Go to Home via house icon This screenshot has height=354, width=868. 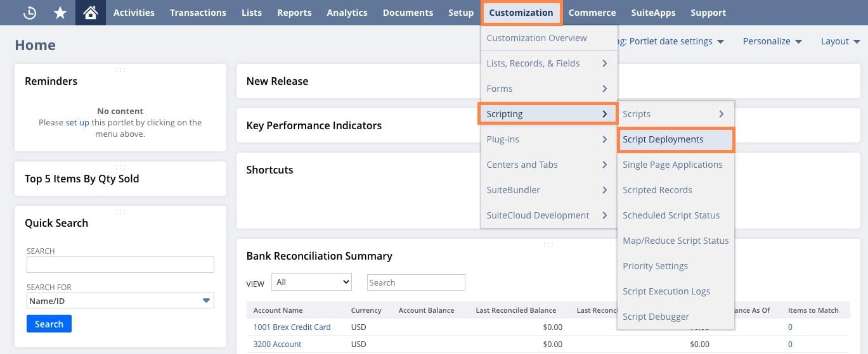[90, 13]
